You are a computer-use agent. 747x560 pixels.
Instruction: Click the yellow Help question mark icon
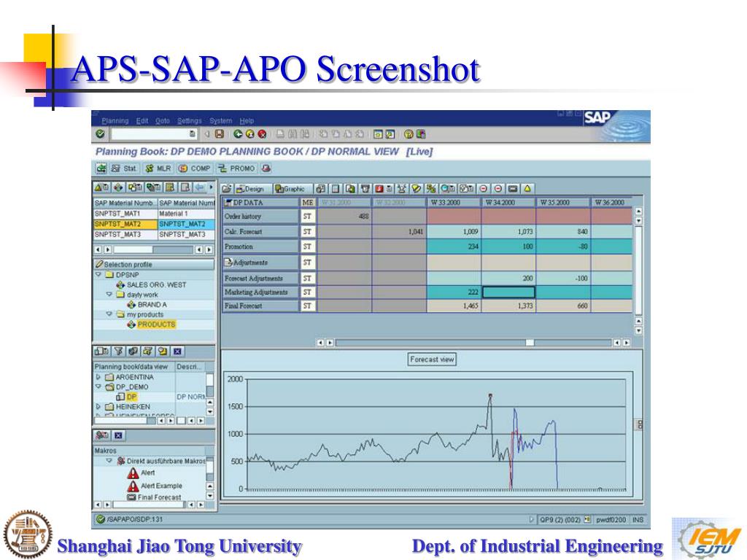point(409,134)
